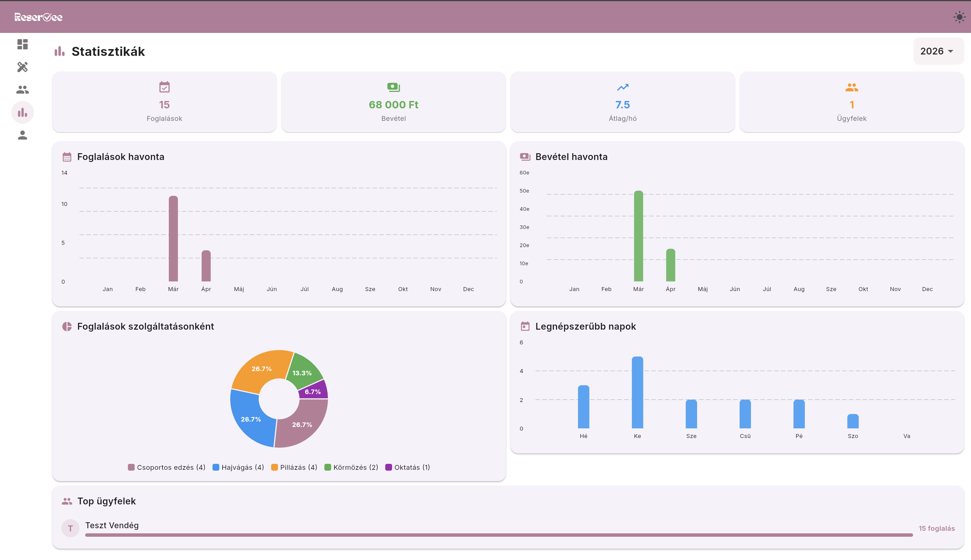Click the Teszt Vendég client row
Viewport: 971px width, 560px height.
point(112,525)
